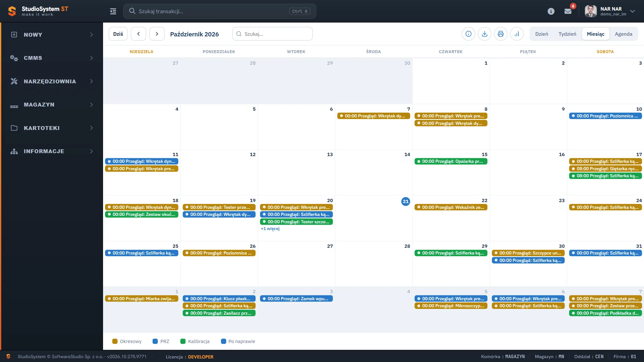Screen dimensions: 644x362
Task: Toggle the Kalibracja legend swatch
Action: click(183, 341)
